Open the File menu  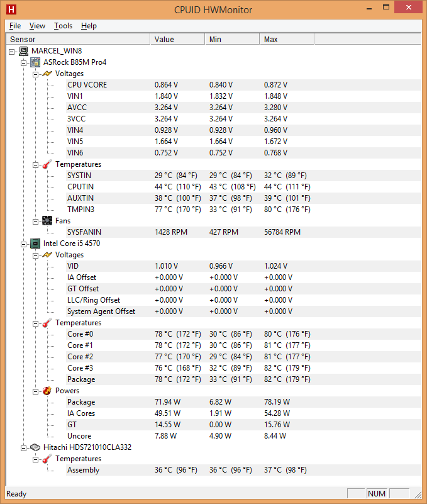pos(15,26)
